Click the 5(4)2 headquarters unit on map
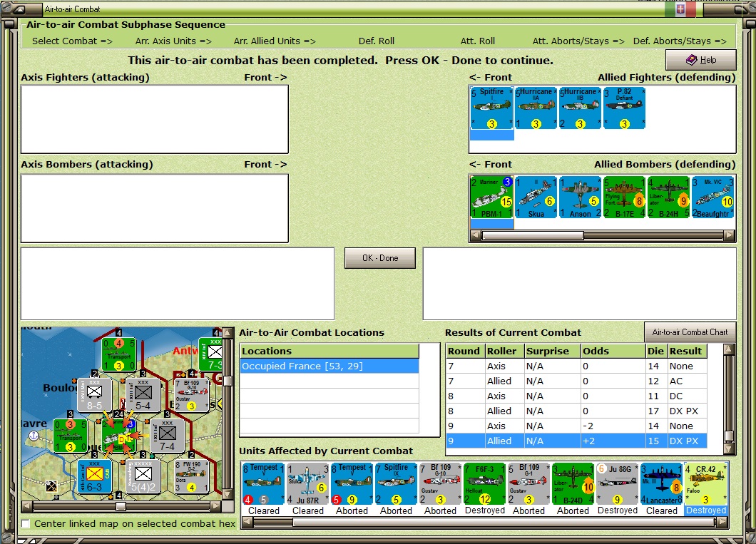Screen dimensions: 756x544 [x=143, y=476]
